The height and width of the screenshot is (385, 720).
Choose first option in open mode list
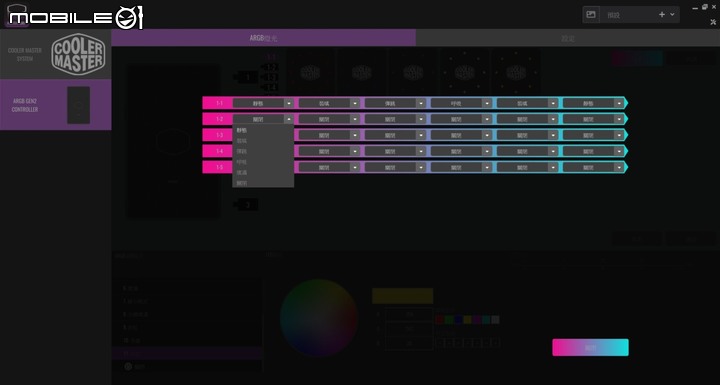click(263, 130)
